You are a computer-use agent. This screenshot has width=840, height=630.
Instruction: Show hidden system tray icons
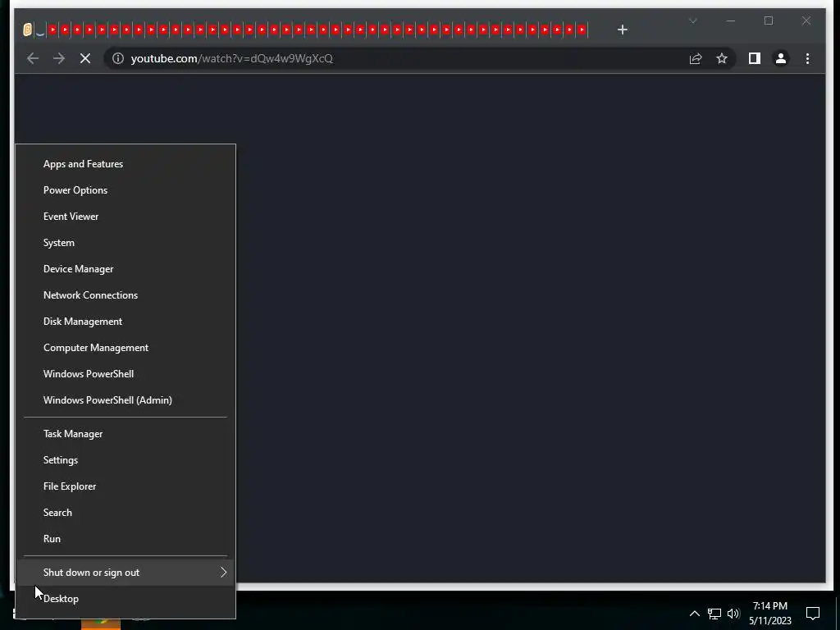tap(694, 614)
